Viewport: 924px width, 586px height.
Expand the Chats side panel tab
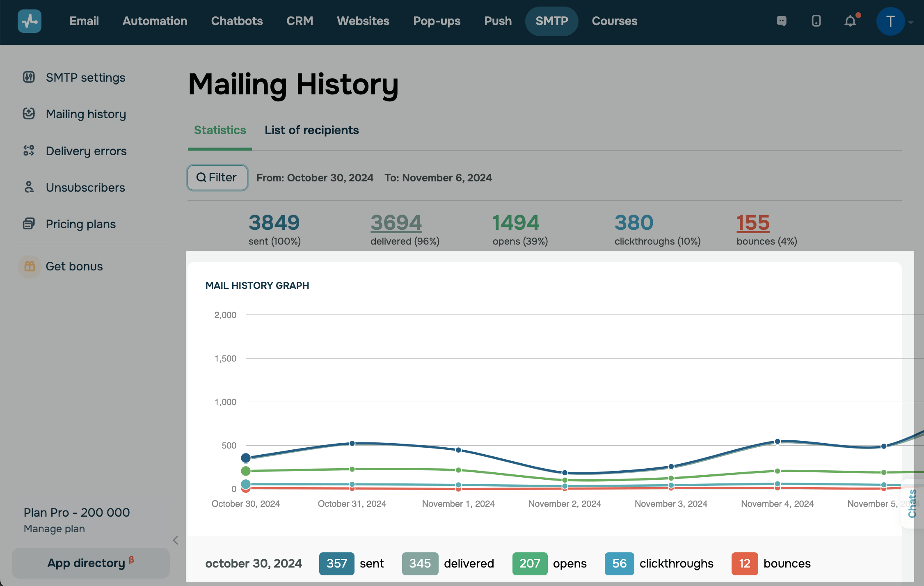pyautogui.click(x=912, y=504)
